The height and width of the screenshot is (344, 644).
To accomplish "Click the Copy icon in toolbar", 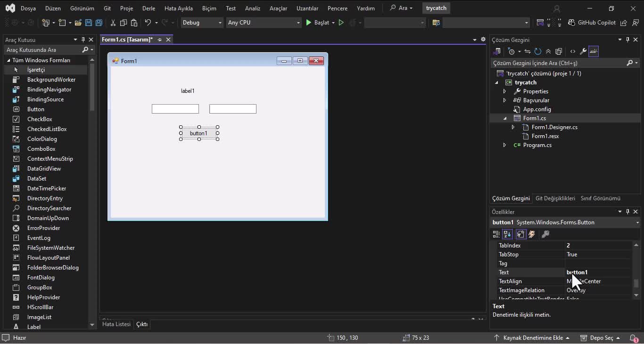I will pyautogui.click(x=124, y=23).
